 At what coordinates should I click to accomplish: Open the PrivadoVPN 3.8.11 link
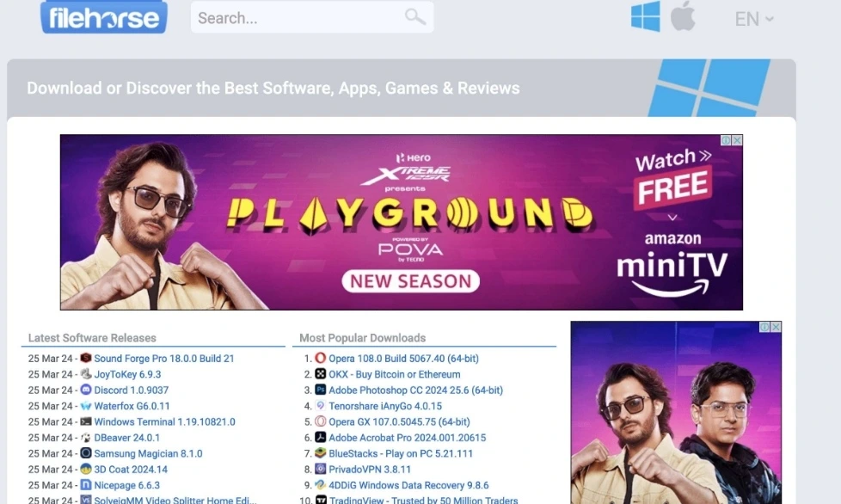(x=370, y=469)
